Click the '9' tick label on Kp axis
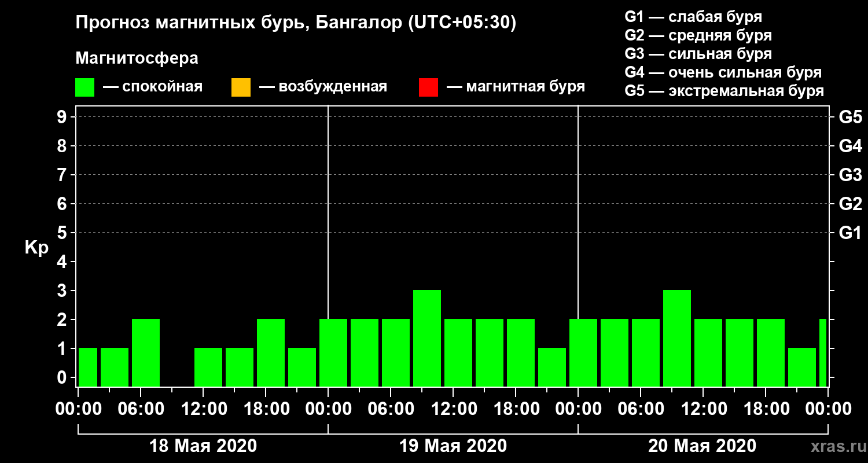Viewport: 868px width, 463px height. pos(63,117)
